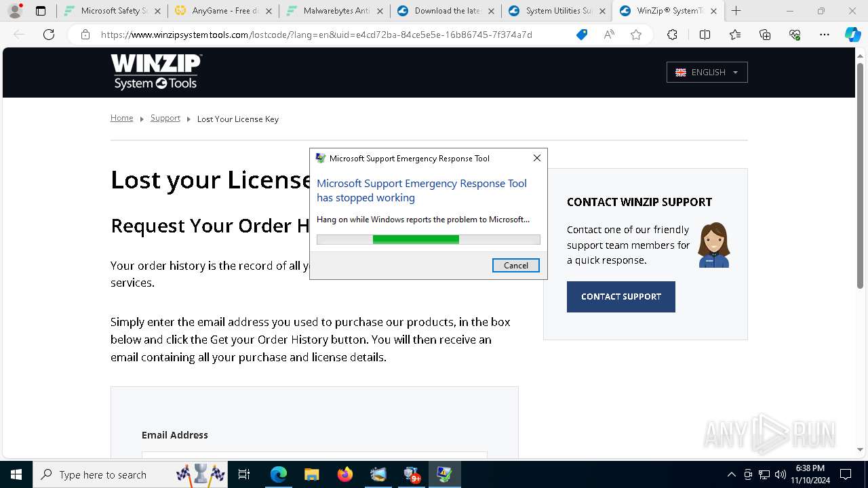
Task: Click the site info lock icon
Action: (85, 35)
